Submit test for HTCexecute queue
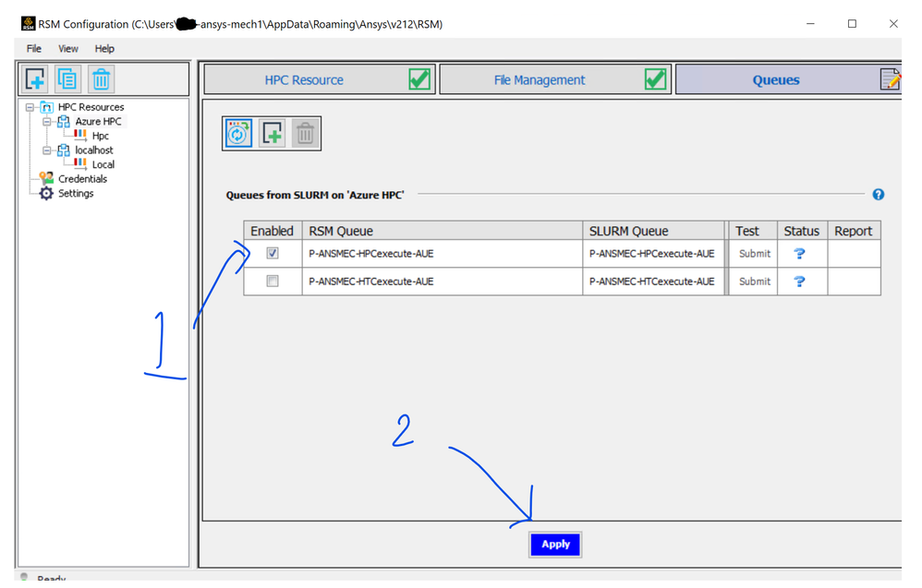The height and width of the screenshot is (588, 922). pos(755,282)
